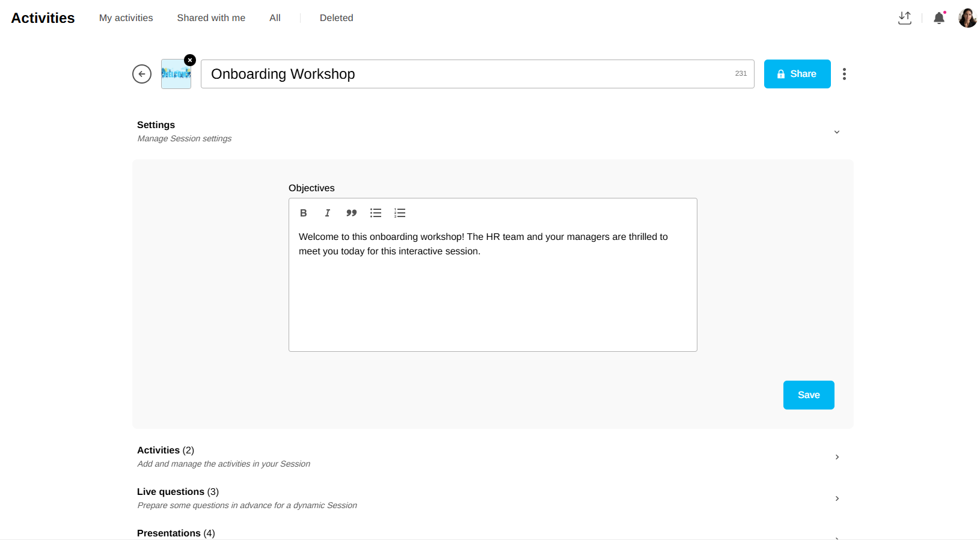Open the notifications bell
Viewport: 980px width, 540px height.
pos(939,18)
